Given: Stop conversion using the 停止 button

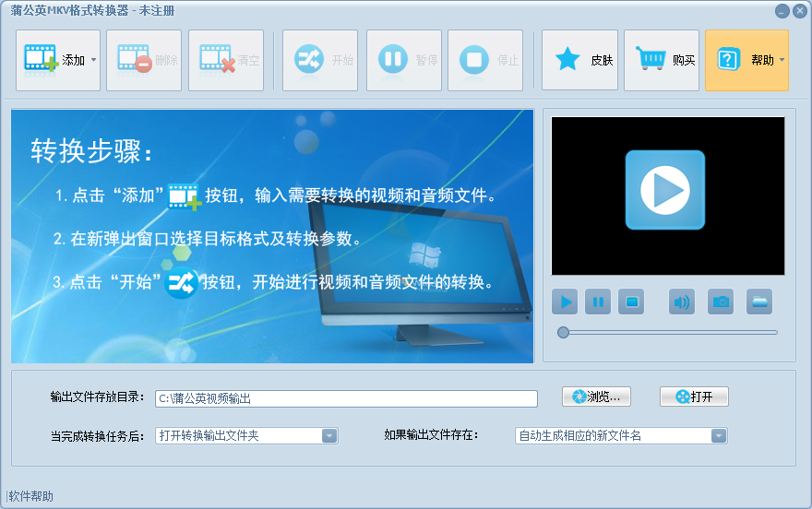Looking at the screenshot, I should tap(485, 60).
